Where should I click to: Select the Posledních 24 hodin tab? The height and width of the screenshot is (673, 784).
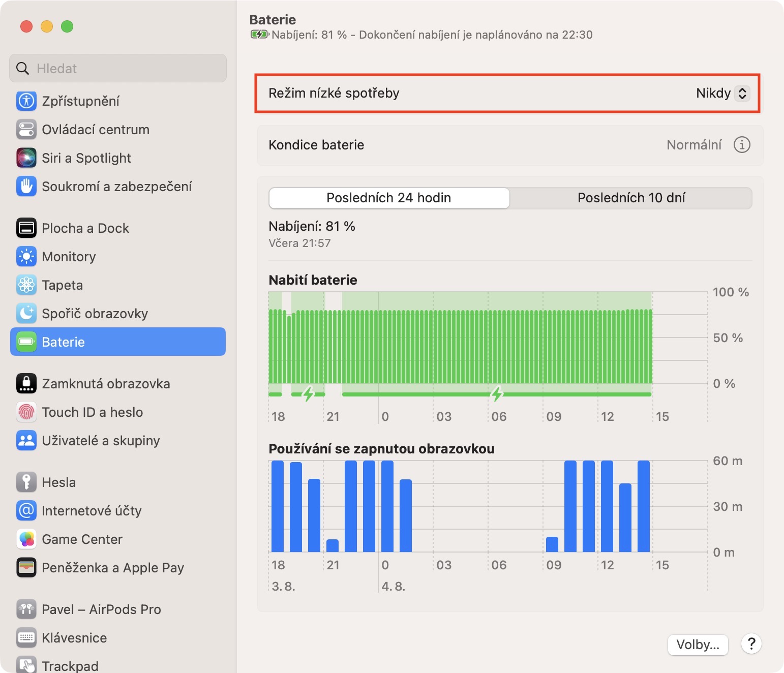(x=389, y=198)
